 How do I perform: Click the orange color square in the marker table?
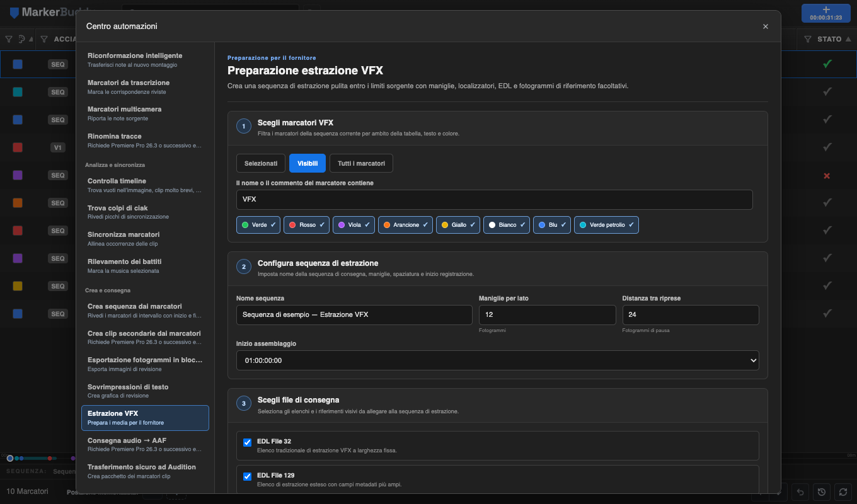[18, 203]
